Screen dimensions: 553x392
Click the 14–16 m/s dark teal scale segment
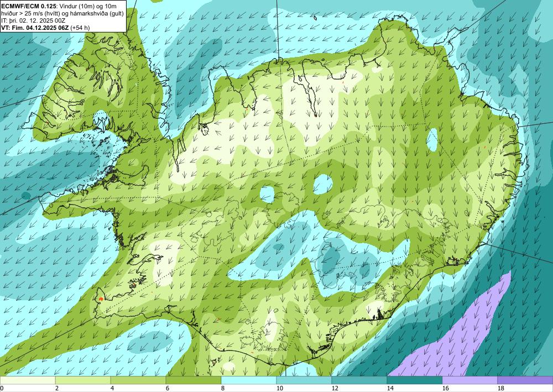415,380
